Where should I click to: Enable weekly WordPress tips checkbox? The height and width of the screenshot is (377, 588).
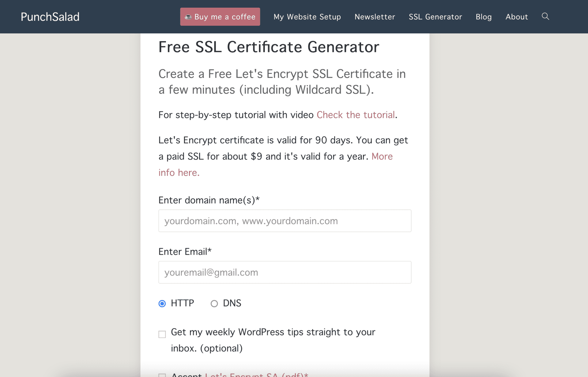(x=162, y=334)
